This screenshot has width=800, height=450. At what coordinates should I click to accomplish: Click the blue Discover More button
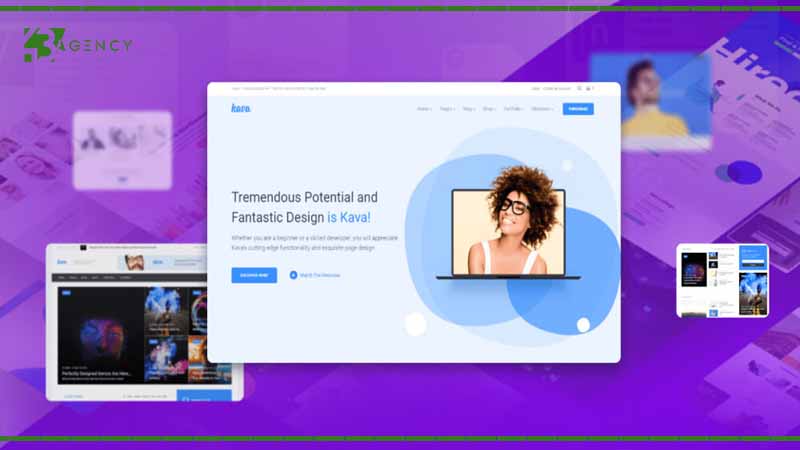tap(254, 274)
